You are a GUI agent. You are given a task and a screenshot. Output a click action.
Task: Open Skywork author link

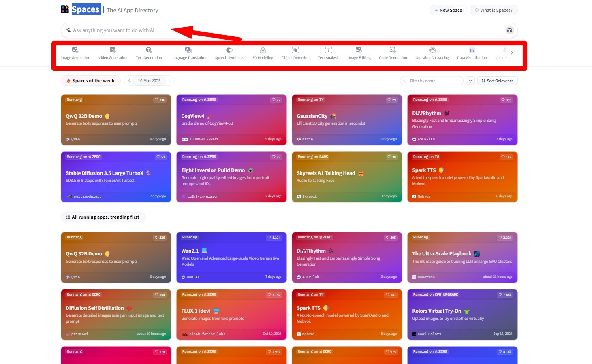point(307,196)
